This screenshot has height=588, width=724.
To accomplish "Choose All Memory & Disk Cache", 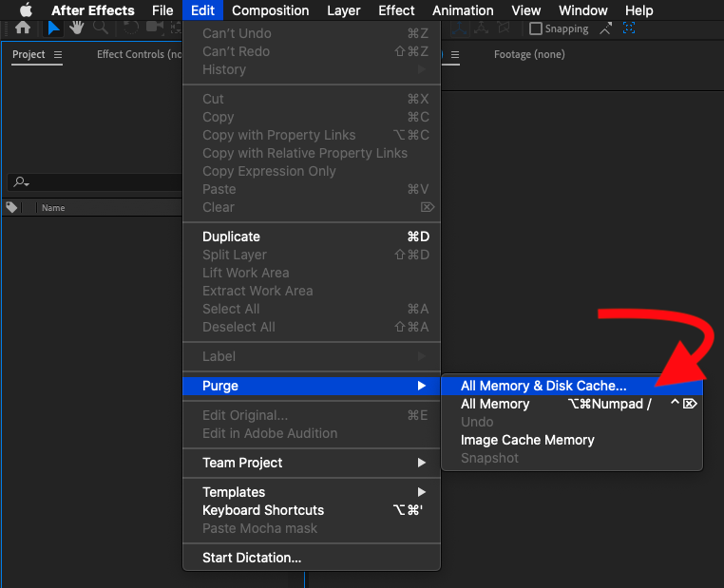I will tap(572, 386).
